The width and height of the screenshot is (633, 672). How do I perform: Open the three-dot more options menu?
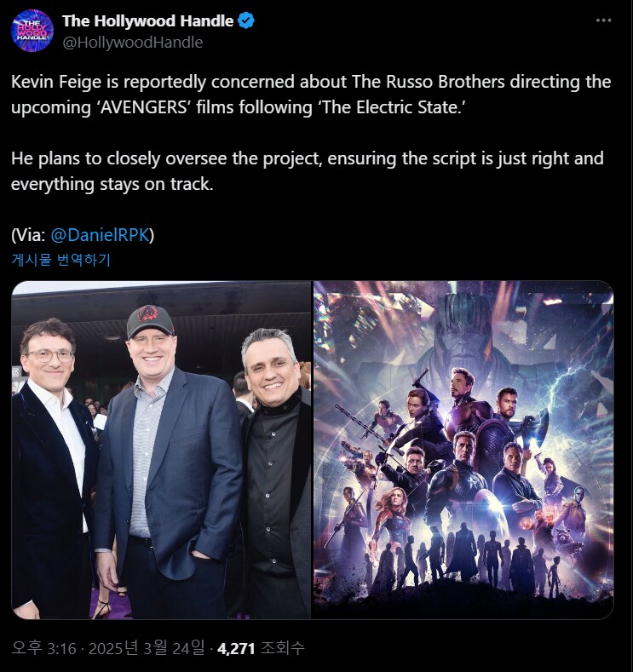(x=603, y=20)
